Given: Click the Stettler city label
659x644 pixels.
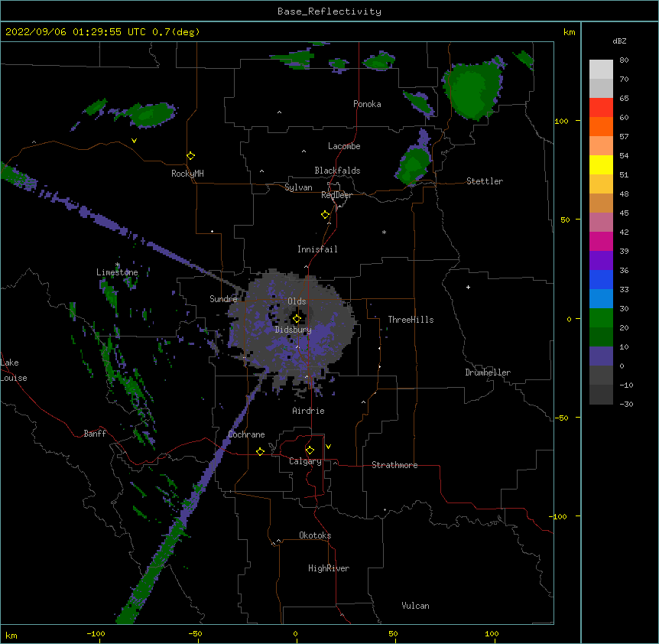Looking at the screenshot, I should (485, 181).
